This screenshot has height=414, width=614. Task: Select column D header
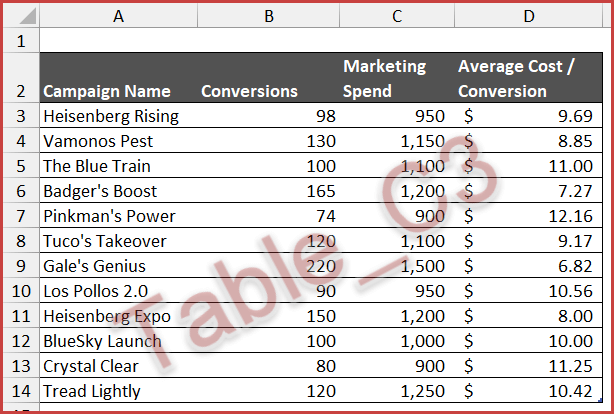[529, 16]
